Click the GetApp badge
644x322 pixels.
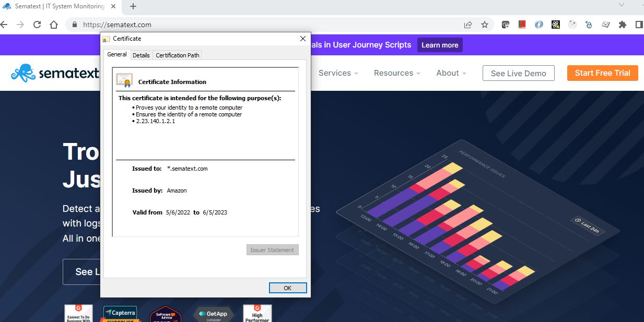click(214, 314)
